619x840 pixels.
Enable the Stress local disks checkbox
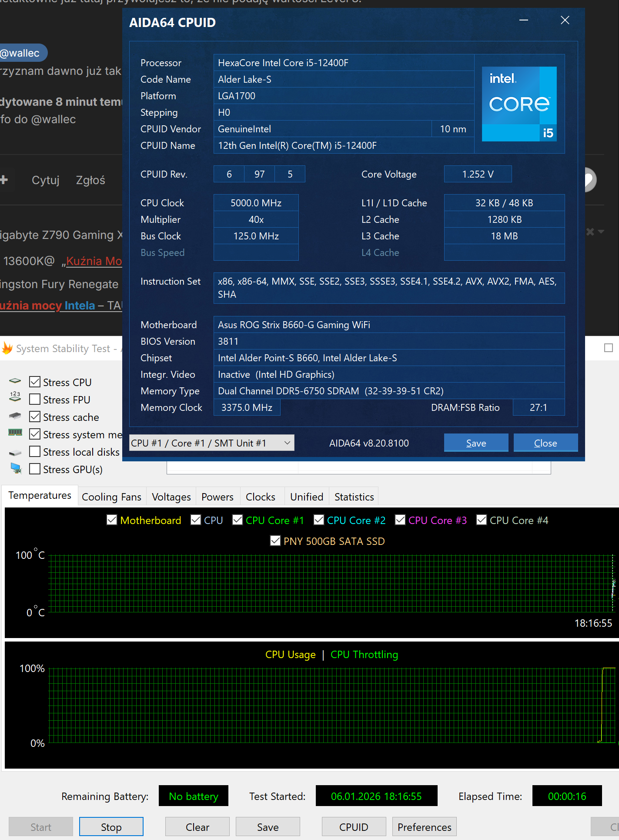tap(35, 451)
